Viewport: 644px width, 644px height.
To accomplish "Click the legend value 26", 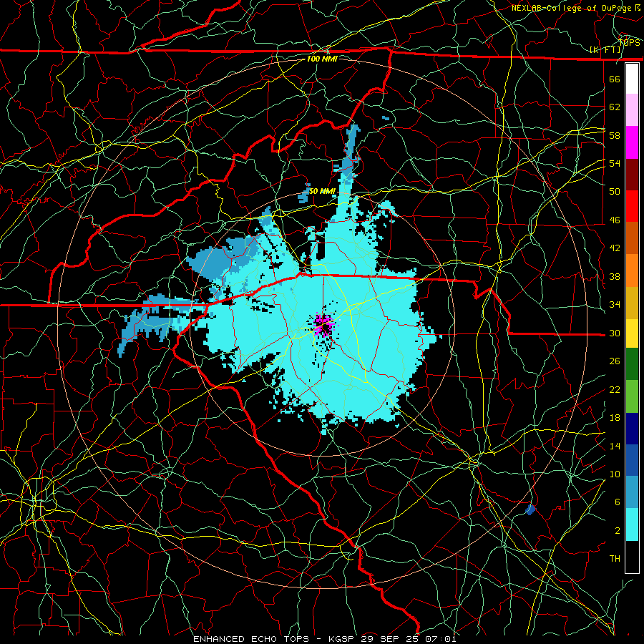I will 615,361.
